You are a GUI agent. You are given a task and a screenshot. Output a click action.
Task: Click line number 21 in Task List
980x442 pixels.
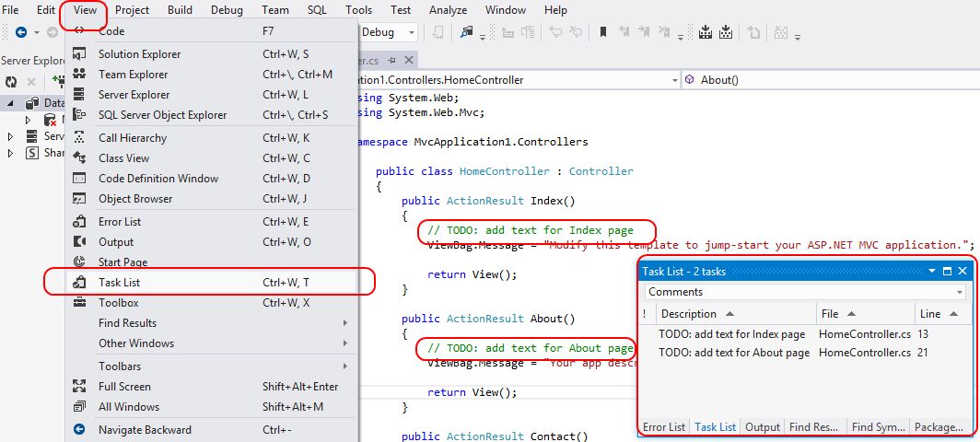923,353
